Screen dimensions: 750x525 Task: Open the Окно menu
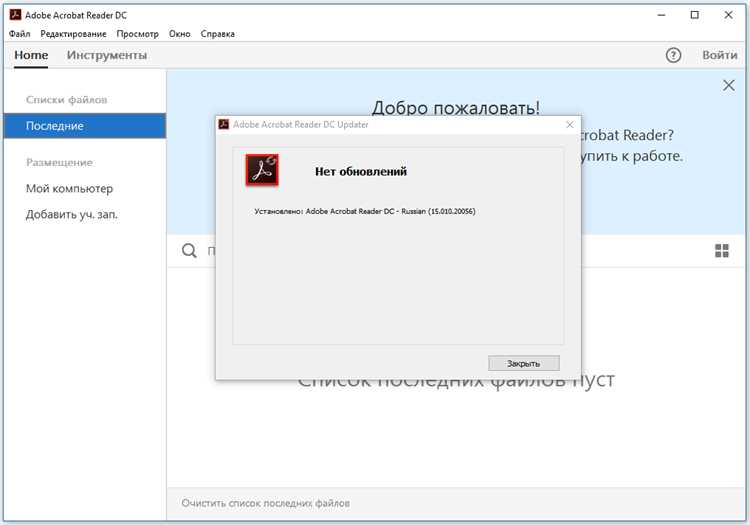179,34
